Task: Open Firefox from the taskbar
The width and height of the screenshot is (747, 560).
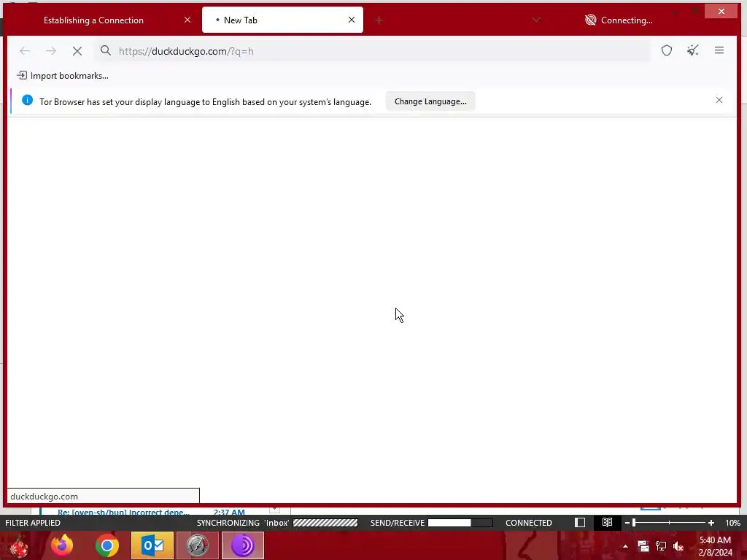Action: [x=62, y=545]
